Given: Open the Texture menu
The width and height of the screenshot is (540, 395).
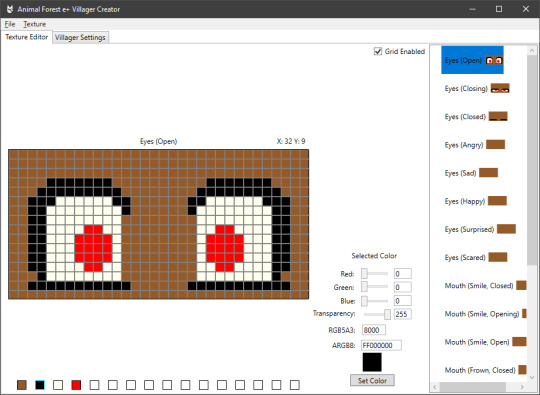Looking at the screenshot, I should pos(34,24).
